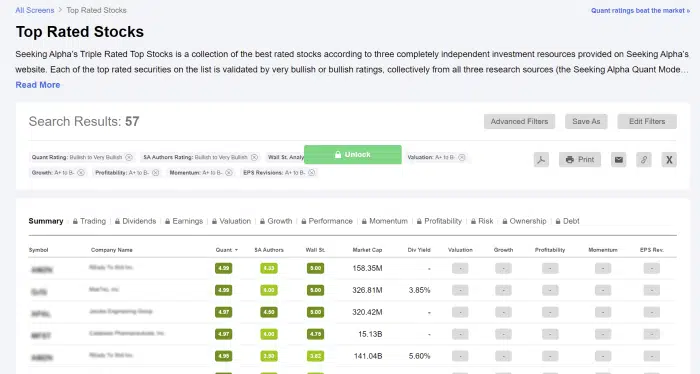Remove the Quant Rating filter chip

[x=129, y=157]
